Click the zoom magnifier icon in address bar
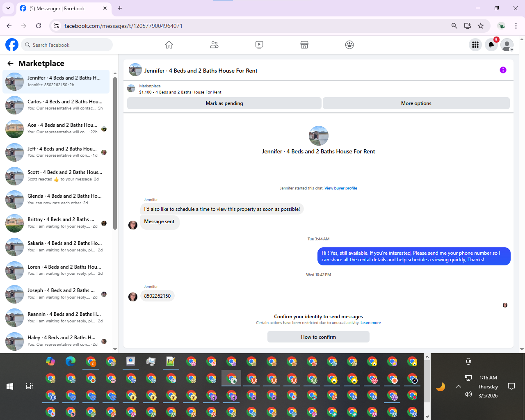Viewport: 525px width, 420px height. pos(454,26)
